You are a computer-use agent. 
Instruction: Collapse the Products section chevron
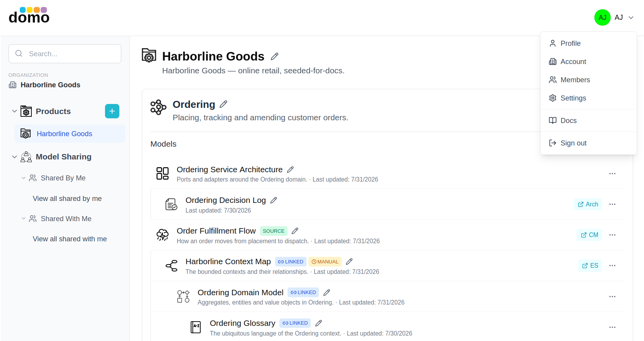[x=14, y=111]
